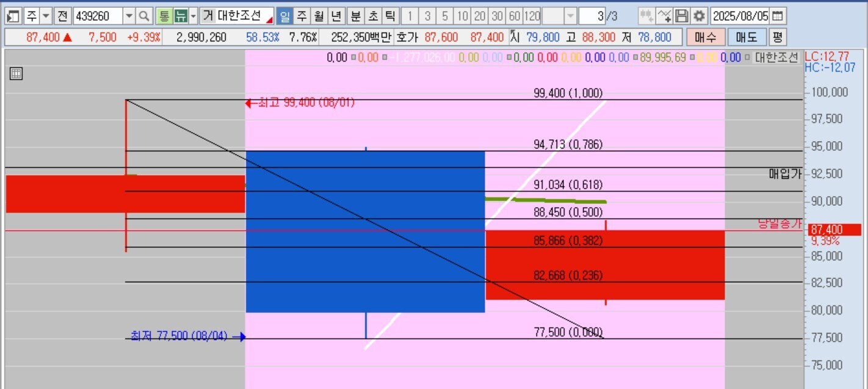Open chart settings gear icon
Viewport: 868px width, 389px height.
pyautogui.click(x=699, y=16)
